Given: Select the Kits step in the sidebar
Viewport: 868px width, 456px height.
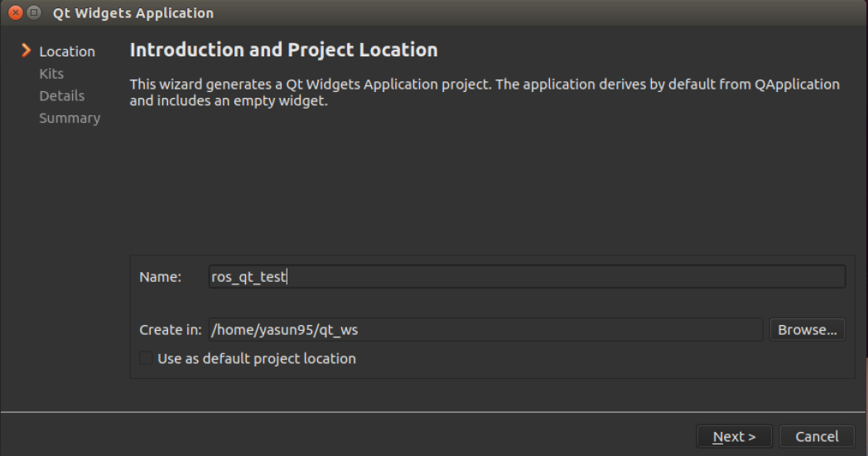Looking at the screenshot, I should (x=51, y=74).
